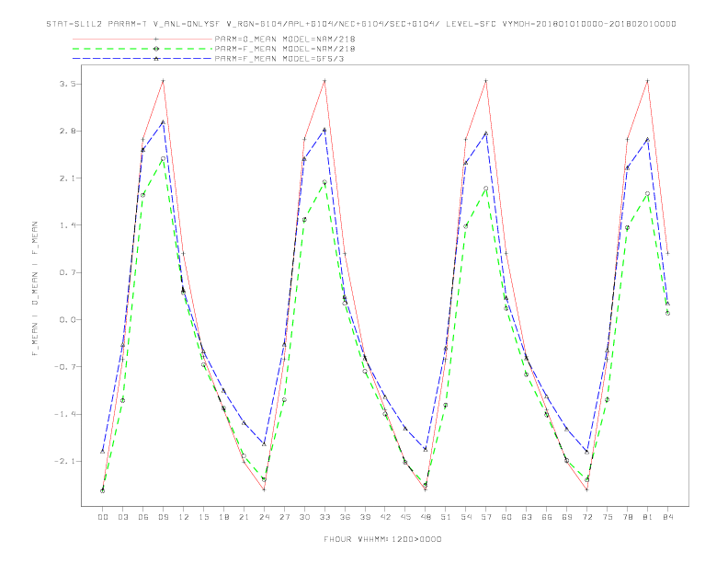Click the green dashed line sample in legend
Screen dimensions: 728x563
(142, 49)
